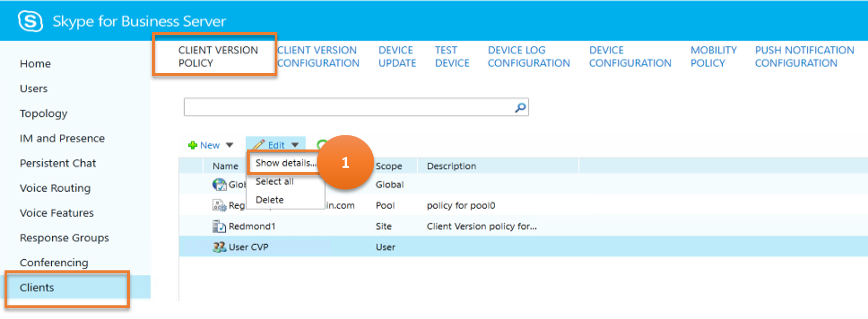Open Response Groups section
Image resolution: width=868 pixels, height=319 pixels.
click(x=64, y=238)
